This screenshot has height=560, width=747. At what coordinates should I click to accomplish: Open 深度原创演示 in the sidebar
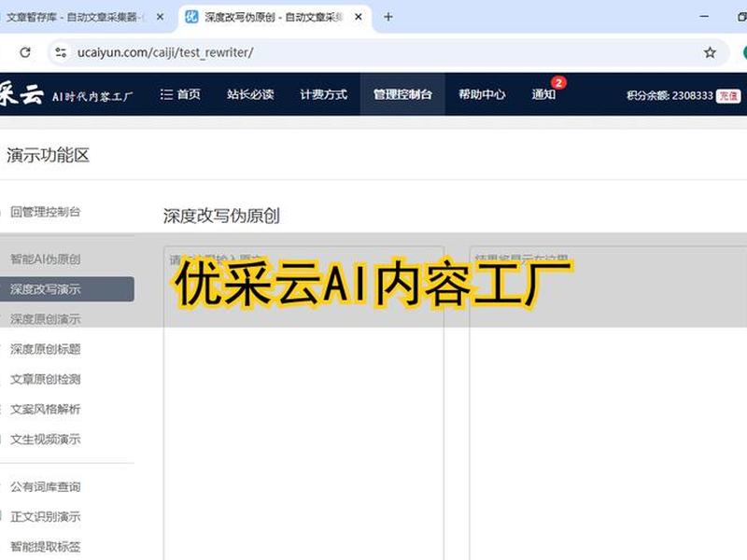point(45,319)
